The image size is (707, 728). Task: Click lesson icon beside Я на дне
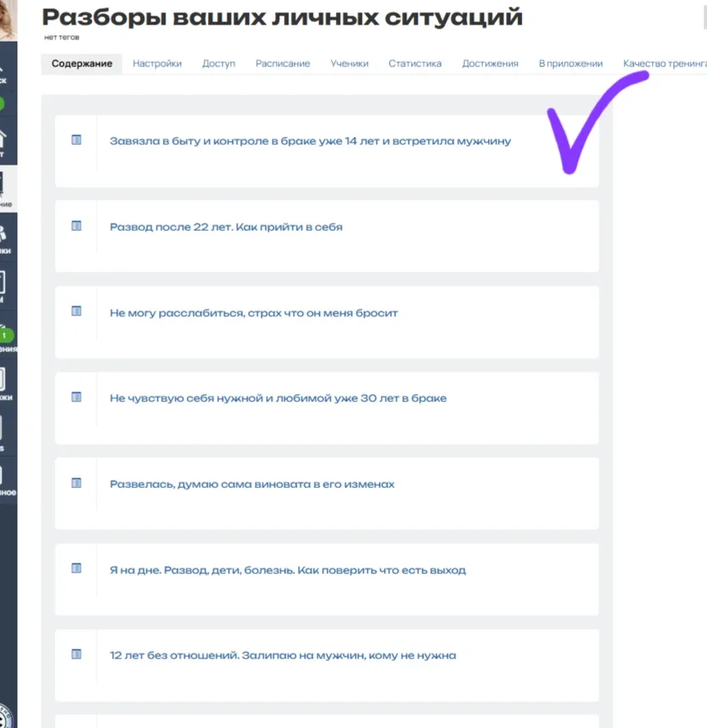(x=76, y=568)
